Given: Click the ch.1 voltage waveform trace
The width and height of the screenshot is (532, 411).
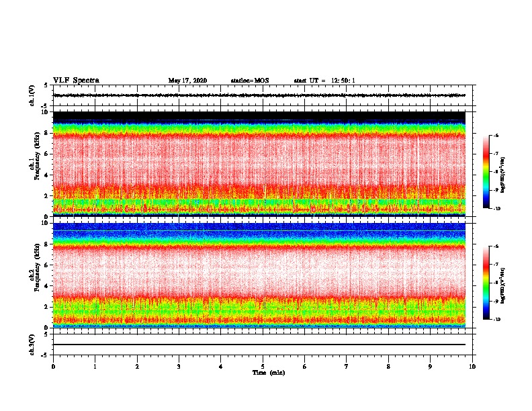Looking at the screenshot, I should click(259, 95).
